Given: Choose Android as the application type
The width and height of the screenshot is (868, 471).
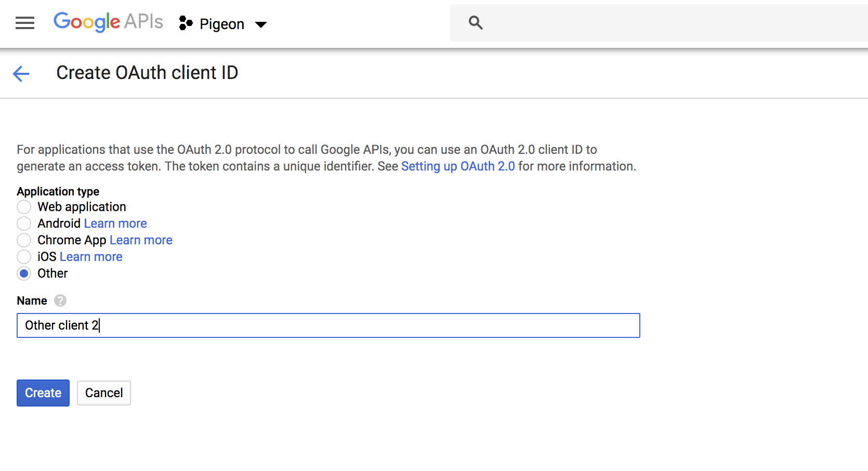Looking at the screenshot, I should (24, 223).
